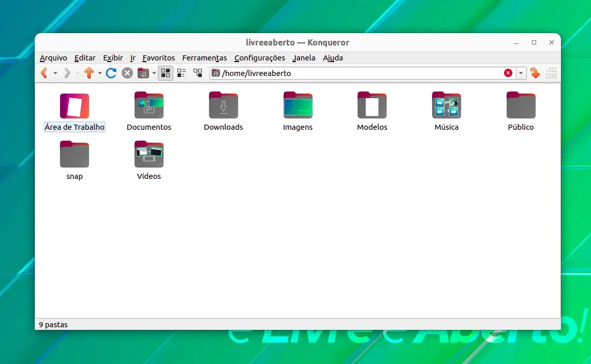Select the Vídeos folder
The height and width of the screenshot is (364, 591).
pos(149,161)
